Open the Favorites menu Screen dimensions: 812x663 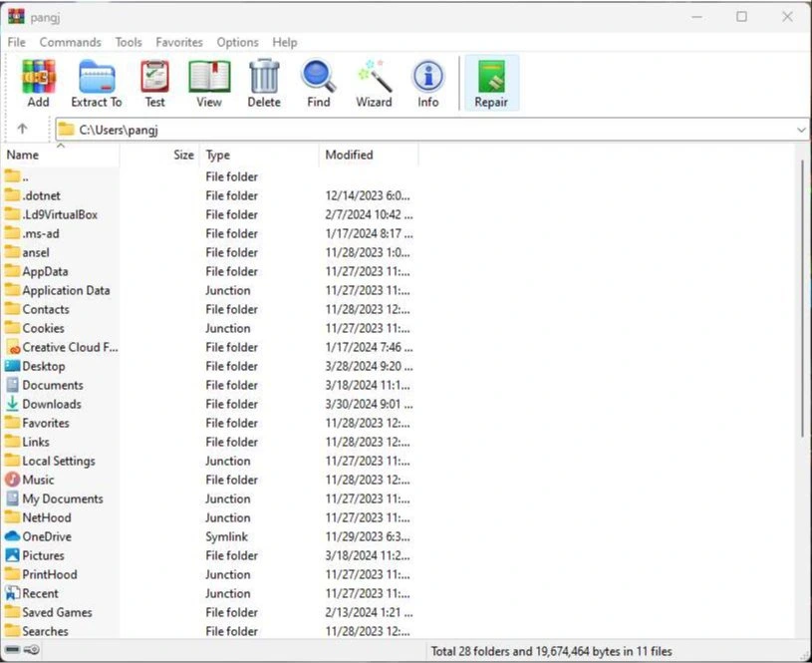pyautogui.click(x=179, y=43)
